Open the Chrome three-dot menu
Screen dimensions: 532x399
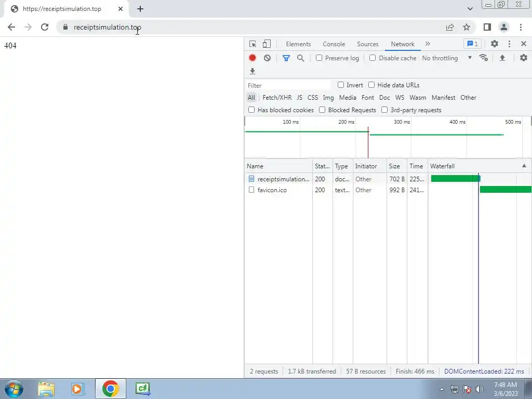pyautogui.click(x=521, y=27)
